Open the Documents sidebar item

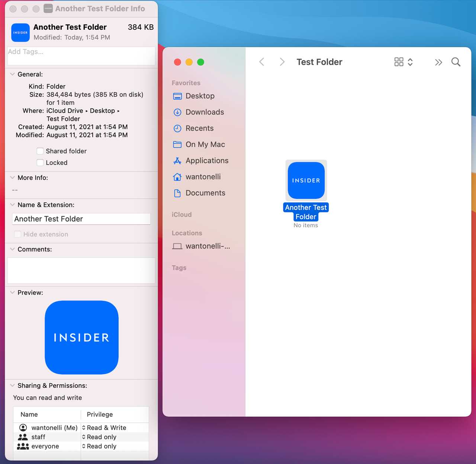pyautogui.click(x=205, y=193)
